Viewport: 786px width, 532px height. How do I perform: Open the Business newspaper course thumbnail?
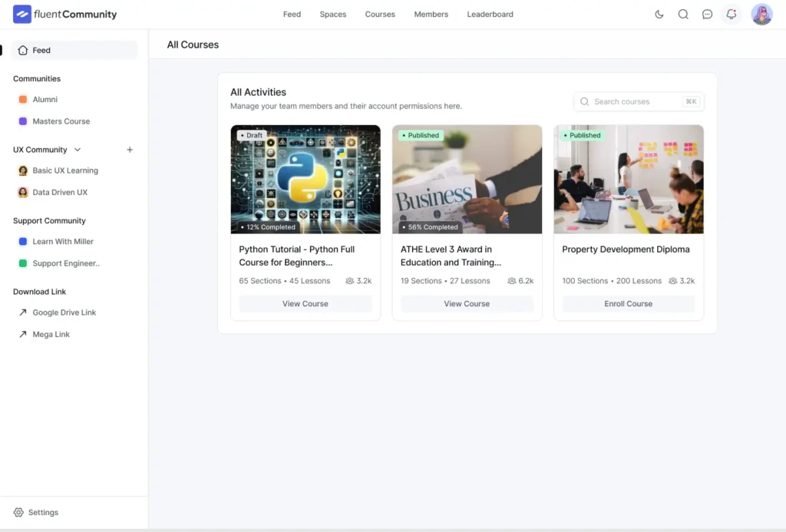467,179
